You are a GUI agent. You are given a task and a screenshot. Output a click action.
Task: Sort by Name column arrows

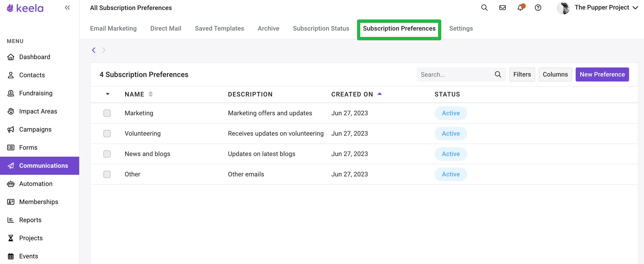tap(150, 94)
